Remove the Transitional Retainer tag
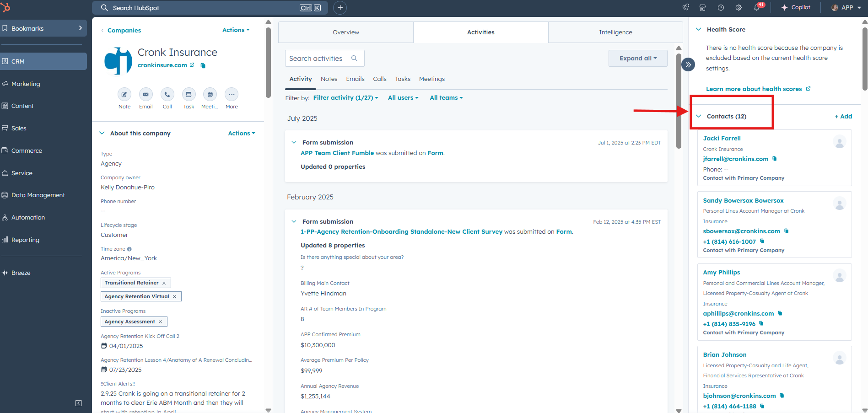Image resolution: width=868 pixels, height=413 pixels. click(x=164, y=283)
